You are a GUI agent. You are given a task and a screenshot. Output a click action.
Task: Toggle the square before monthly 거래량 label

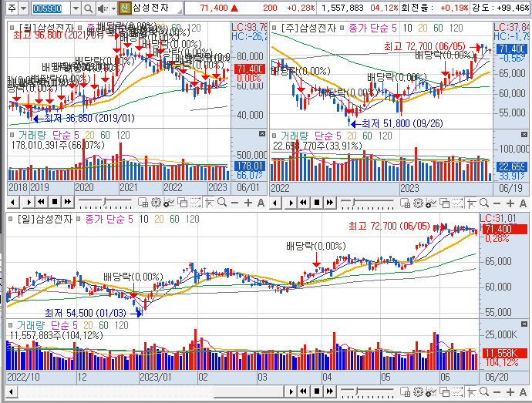(x=12, y=135)
